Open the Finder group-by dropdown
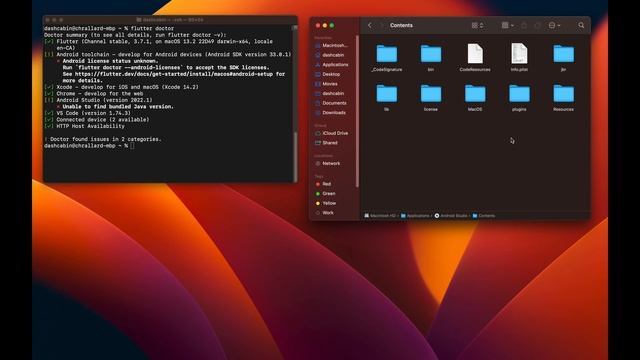 click(507, 25)
